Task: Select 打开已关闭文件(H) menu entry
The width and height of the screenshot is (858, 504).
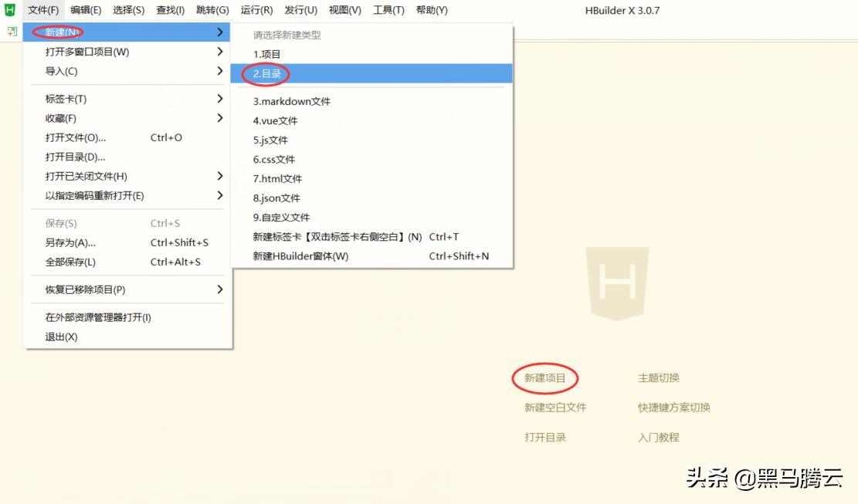Action: pyautogui.click(x=127, y=177)
